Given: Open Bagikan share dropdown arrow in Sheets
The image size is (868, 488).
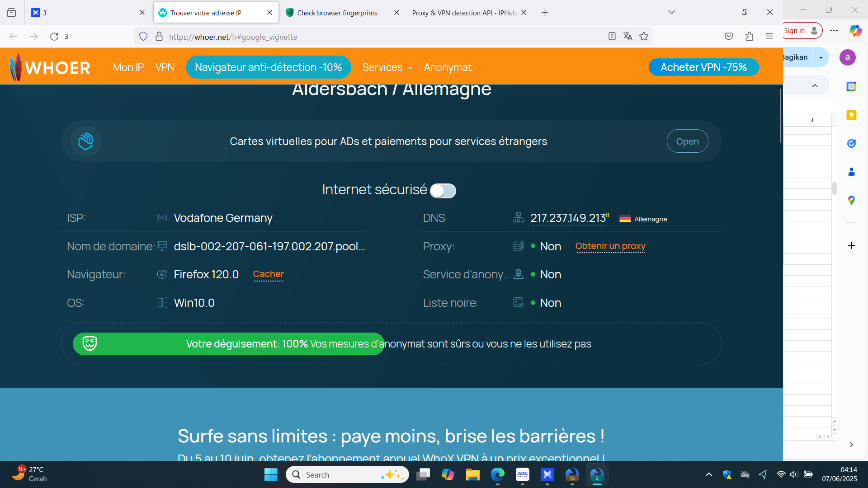Looking at the screenshot, I should tap(821, 57).
